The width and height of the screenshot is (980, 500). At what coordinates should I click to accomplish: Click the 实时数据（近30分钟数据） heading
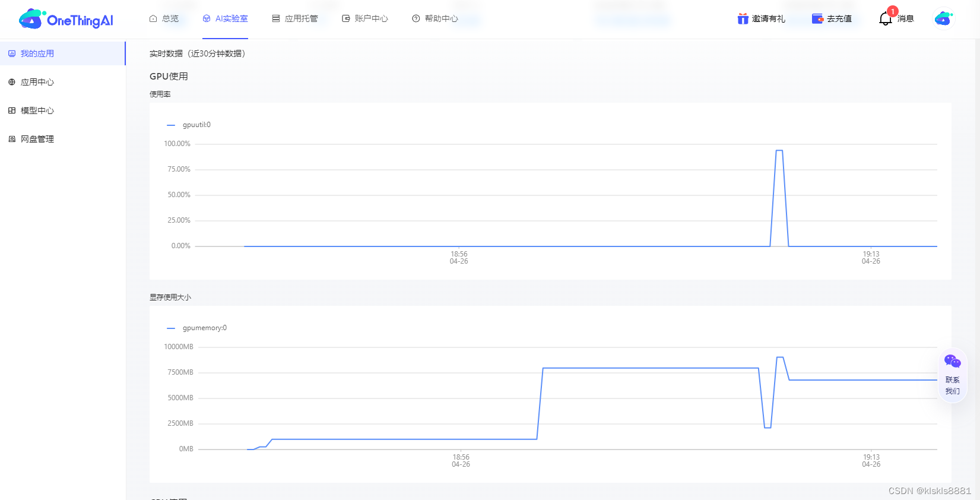point(197,53)
